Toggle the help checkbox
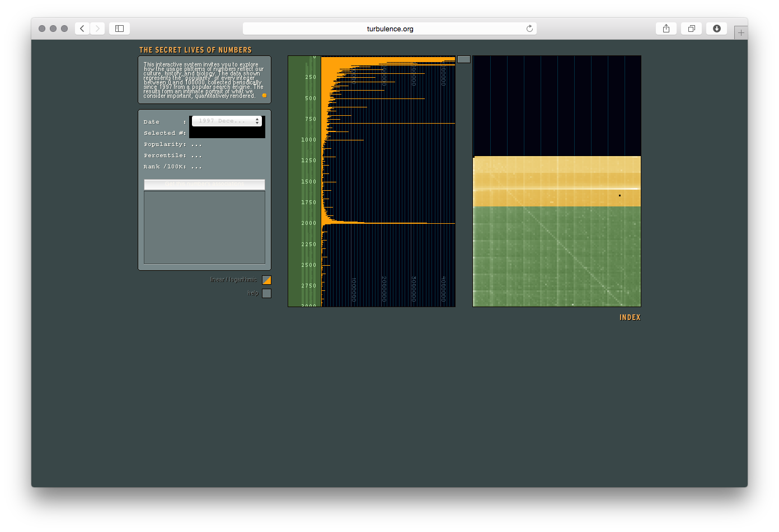The height and width of the screenshot is (532, 779). [x=266, y=293]
